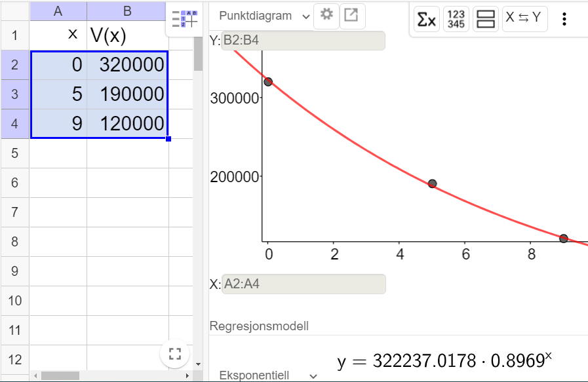Screen dimensions: 588x382
Task: Export the chart via the open-in-new-window icon
Action: pyautogui.click(x=352, y=16)
